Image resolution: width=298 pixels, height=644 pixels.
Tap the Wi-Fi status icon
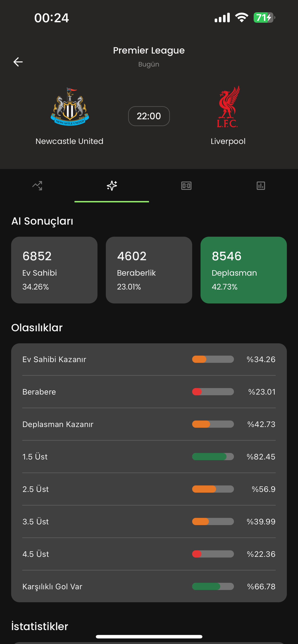(x=241, y=18)
